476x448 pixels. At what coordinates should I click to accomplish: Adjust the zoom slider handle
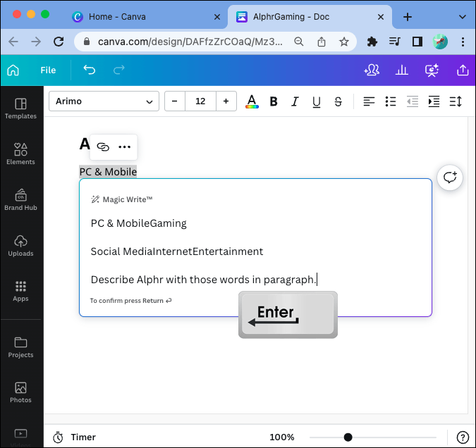(348, 437)
